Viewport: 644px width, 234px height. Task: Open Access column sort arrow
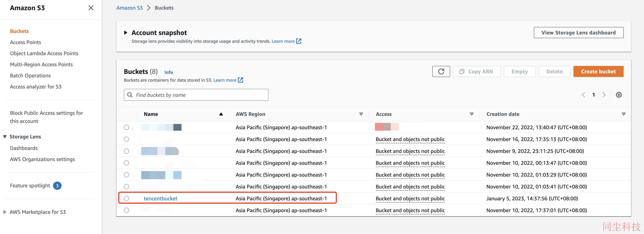pyautogui.click(x=472, y=114)
